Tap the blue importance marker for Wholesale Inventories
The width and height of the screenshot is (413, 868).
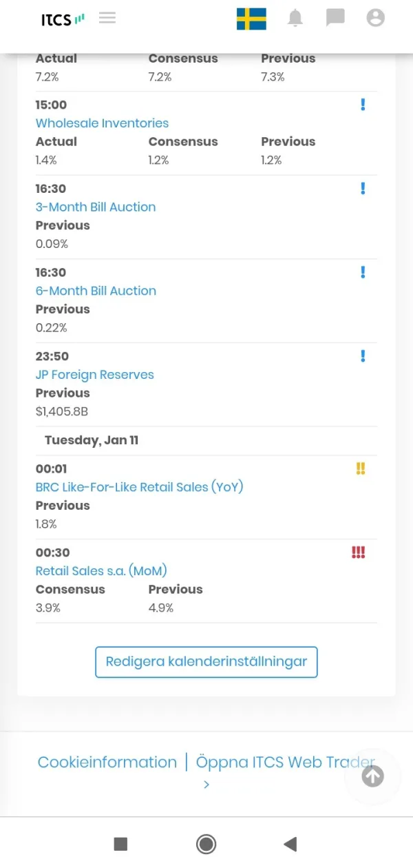363,105
